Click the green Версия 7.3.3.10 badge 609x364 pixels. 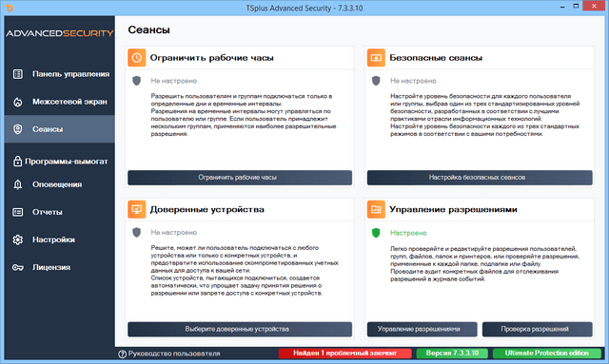coord(452,354)
